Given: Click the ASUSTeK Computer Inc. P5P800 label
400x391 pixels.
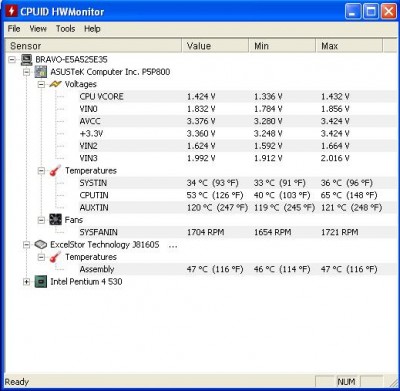Looking at the screenshot, I should [x=110, y=72].
